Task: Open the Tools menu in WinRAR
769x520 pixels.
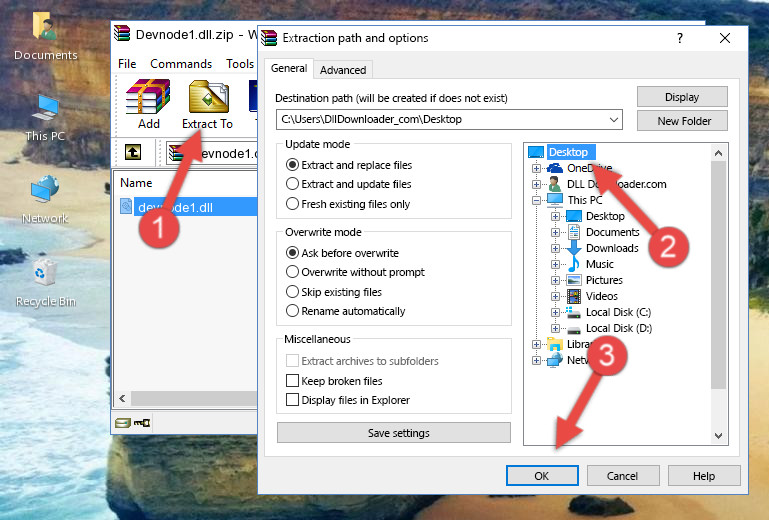Action: (x=240, y=64)
